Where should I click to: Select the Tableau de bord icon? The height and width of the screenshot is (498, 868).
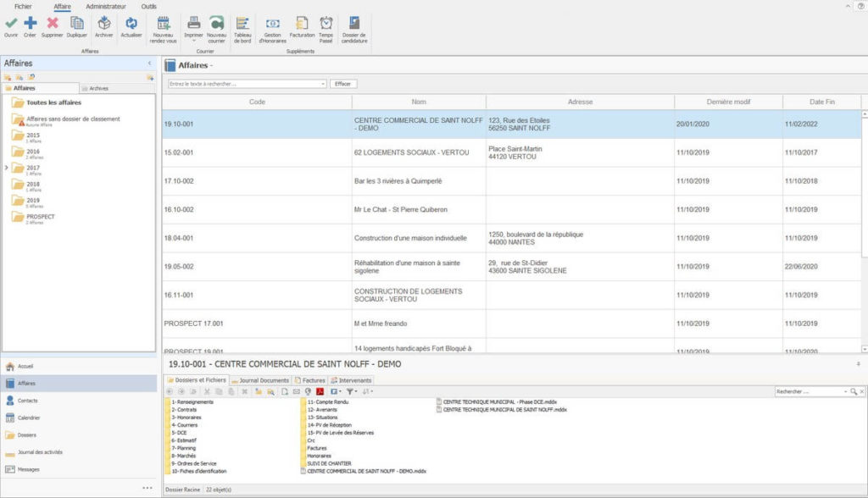pos(243,25)
